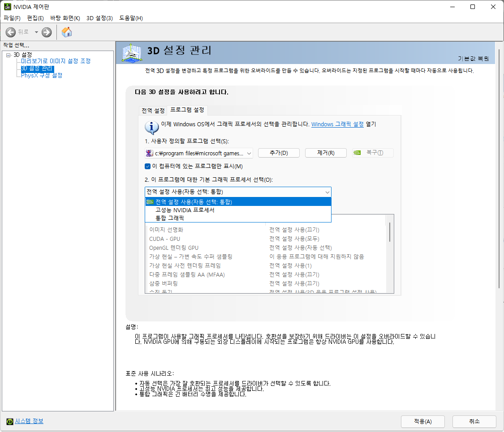Open the 3D 설정(3) menu
This screenshot has width=504, height=432.
point(99,18)
